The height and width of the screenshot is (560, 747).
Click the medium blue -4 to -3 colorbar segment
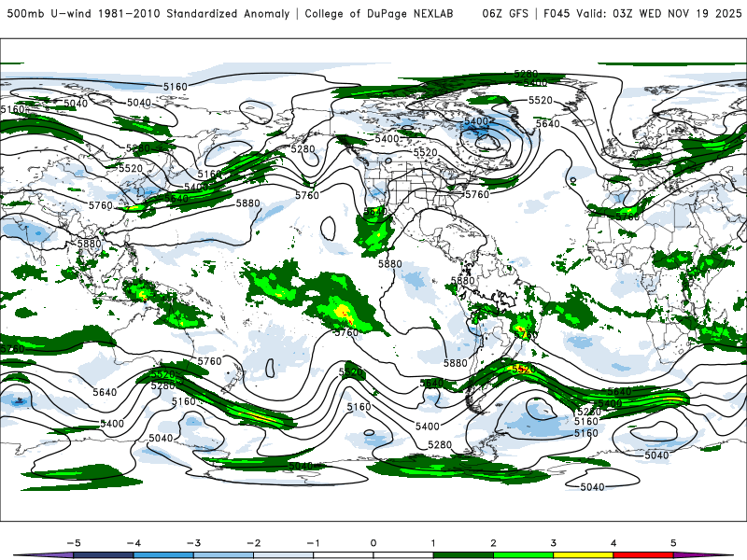pyautogui.click(x=163, y=555)
